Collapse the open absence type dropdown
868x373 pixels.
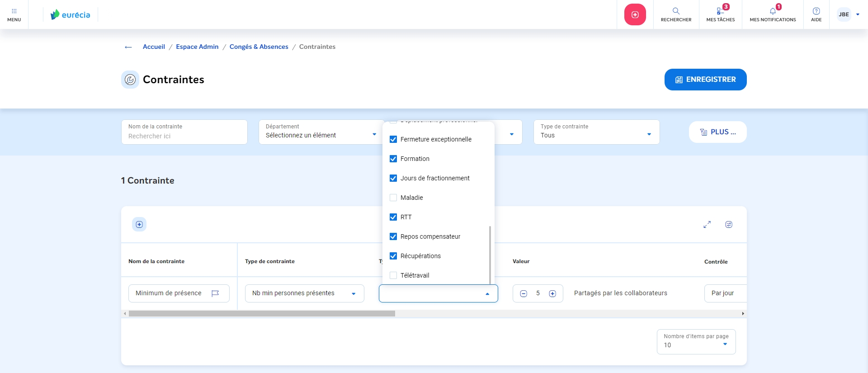487,294
